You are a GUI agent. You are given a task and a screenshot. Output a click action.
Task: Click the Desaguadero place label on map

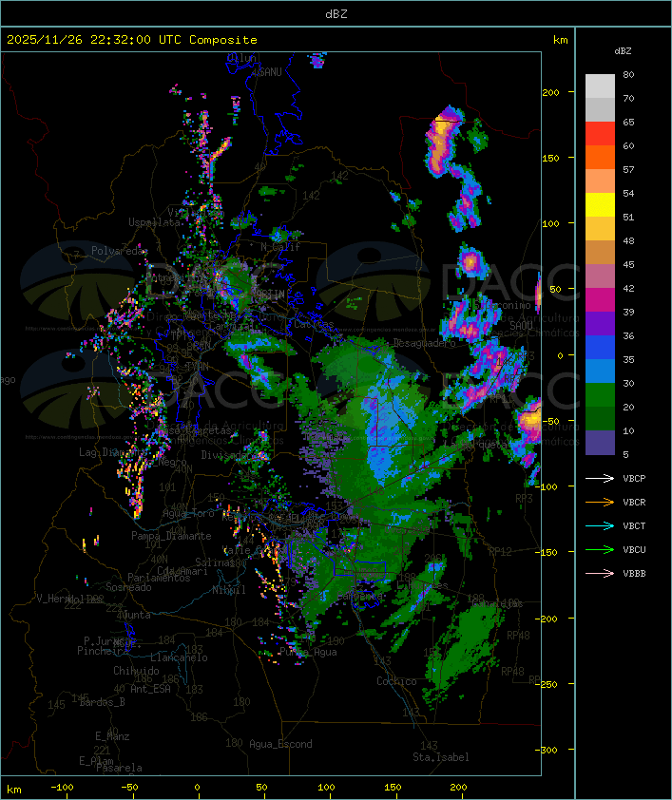[424, 343]
